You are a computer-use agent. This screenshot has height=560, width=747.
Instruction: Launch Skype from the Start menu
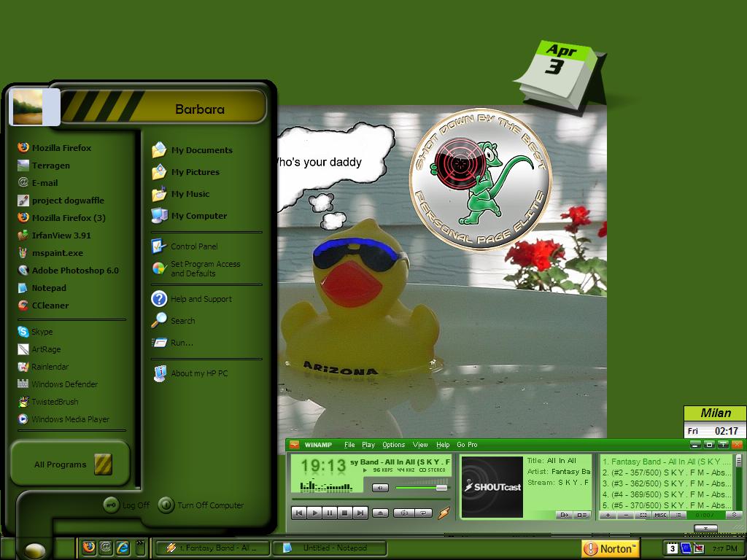pyautogui.click(x=42, y=332)
